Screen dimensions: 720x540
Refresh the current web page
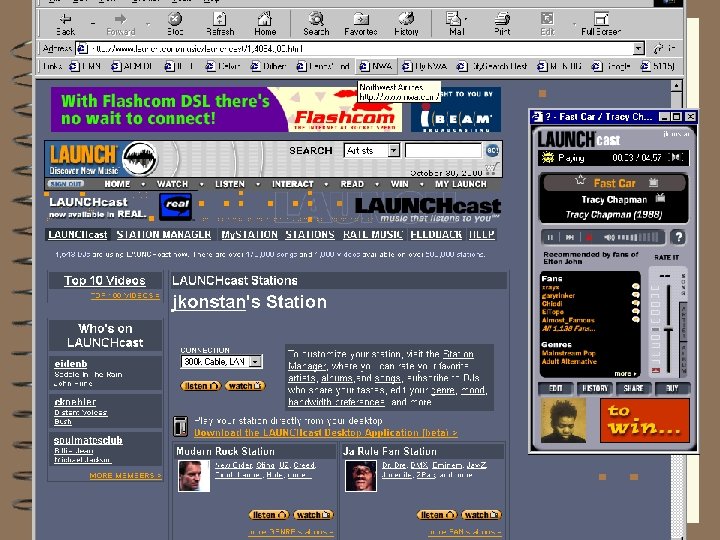220,24
